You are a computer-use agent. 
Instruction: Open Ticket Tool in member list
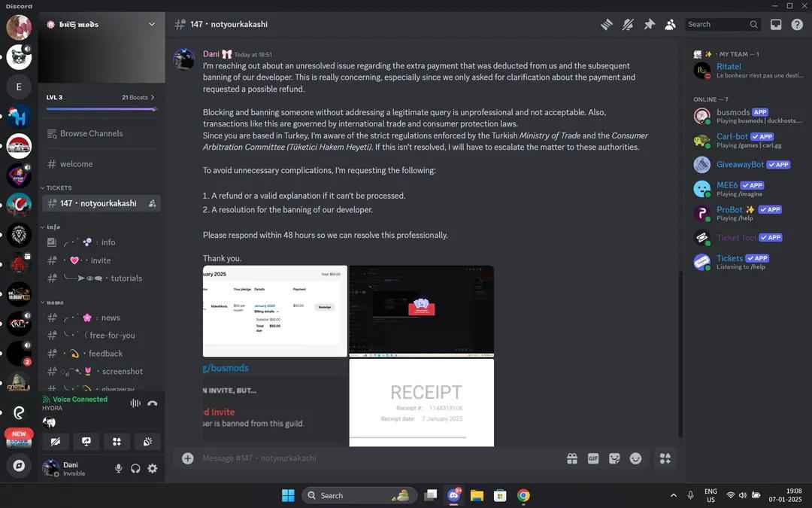point(747,237)
